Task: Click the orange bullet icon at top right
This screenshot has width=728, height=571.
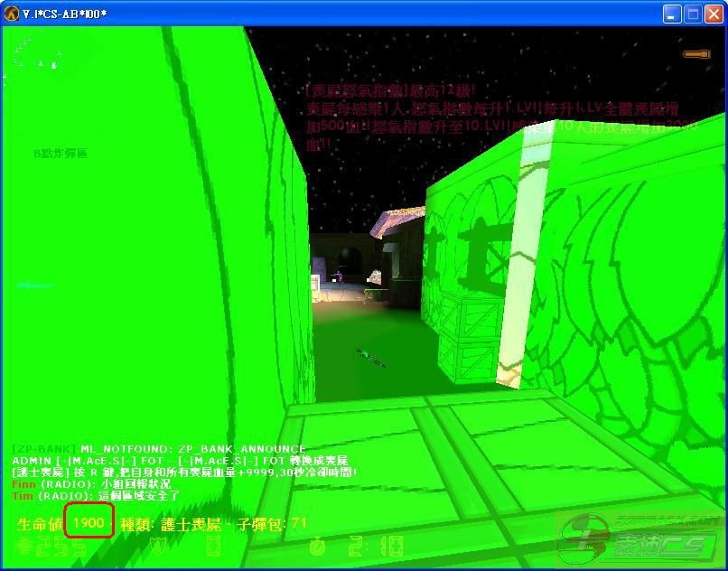Action: coord(696,55)
